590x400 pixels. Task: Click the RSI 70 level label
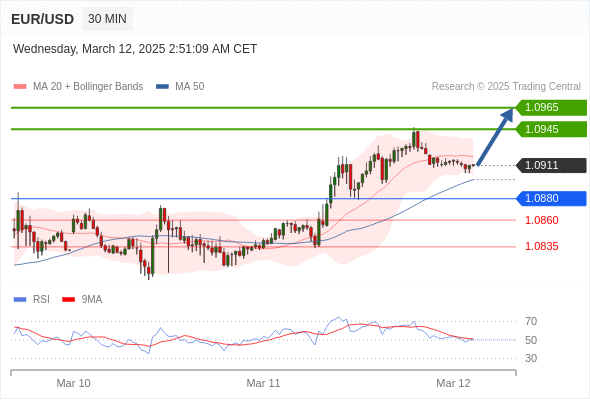531,321
